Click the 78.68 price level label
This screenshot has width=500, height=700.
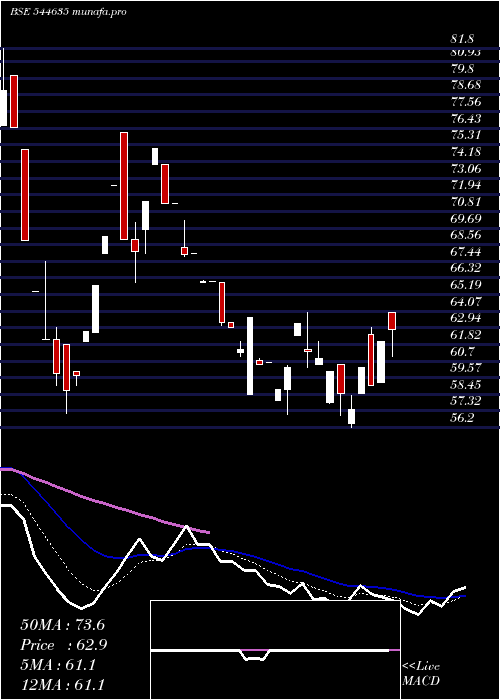466,85
